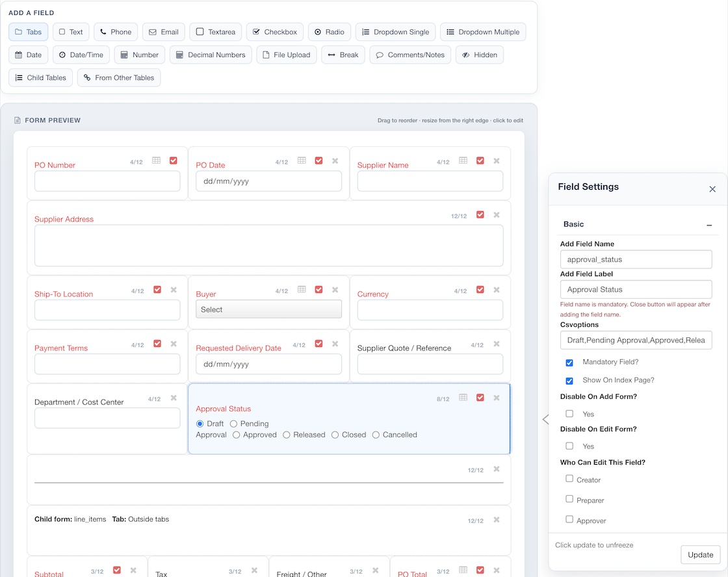Add a Hidden field
Screen dimensions: 728x577
pyautogui.click(x=480, y=55)
